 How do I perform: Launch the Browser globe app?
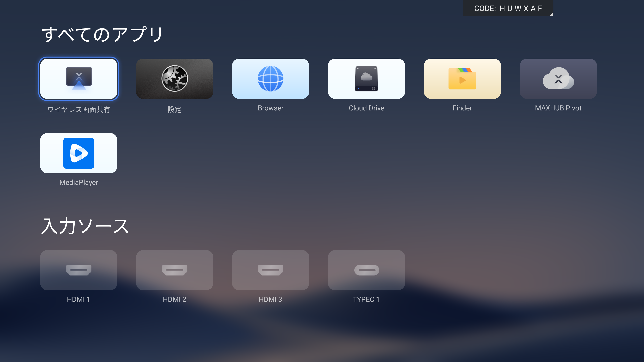tap(270, 79)
